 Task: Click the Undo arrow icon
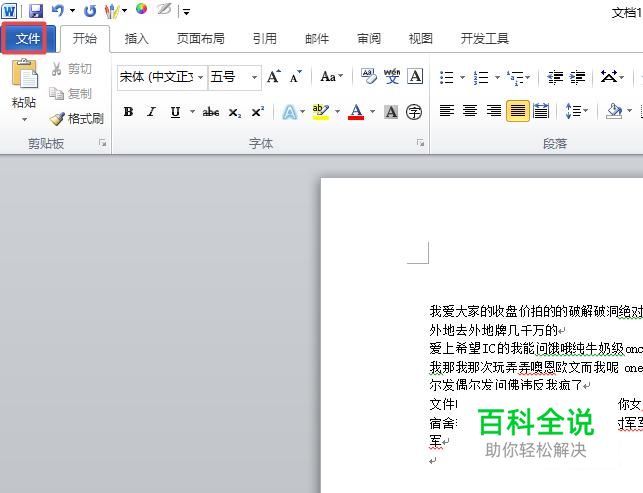[58, 11]
